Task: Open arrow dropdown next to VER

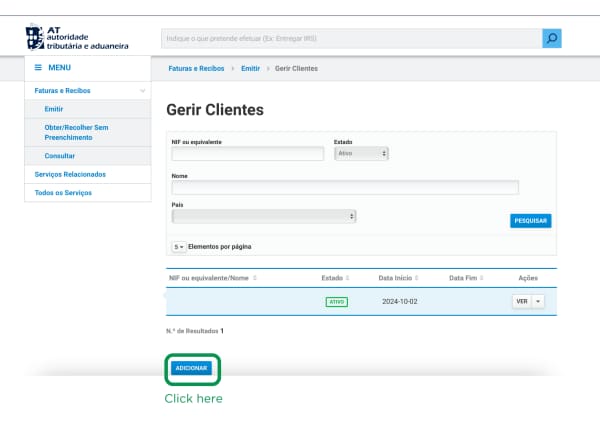Action: click(538, 302)
